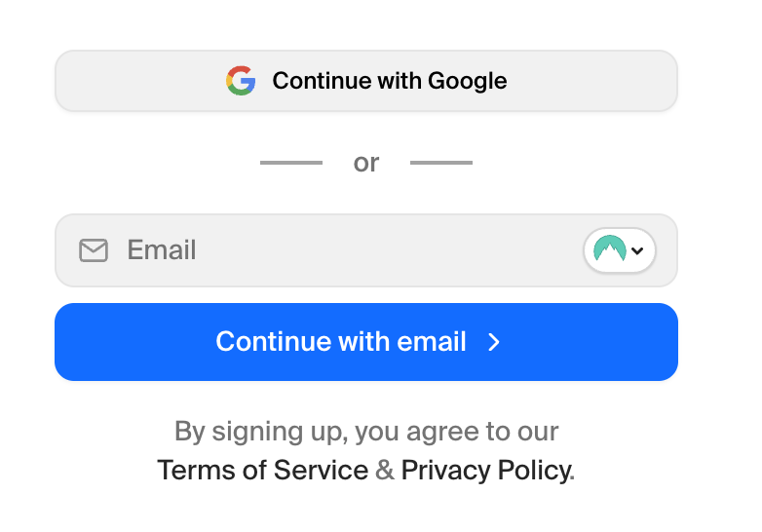
Task: Click the empty middle area of the Email field
Action: pyautogui.click(x=389, y=250)
